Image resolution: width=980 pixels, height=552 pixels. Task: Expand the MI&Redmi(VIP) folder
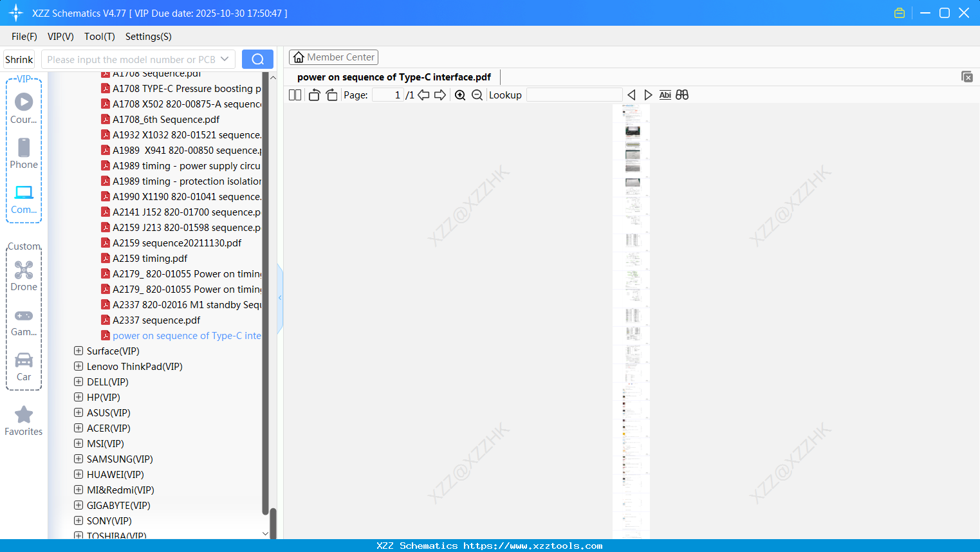pyautogui.click(x=79, y=490)
